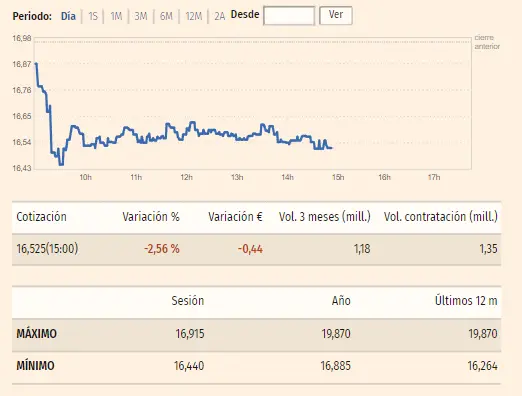Click the Variación % column header

pyautogui.click(x=151, y=217)
